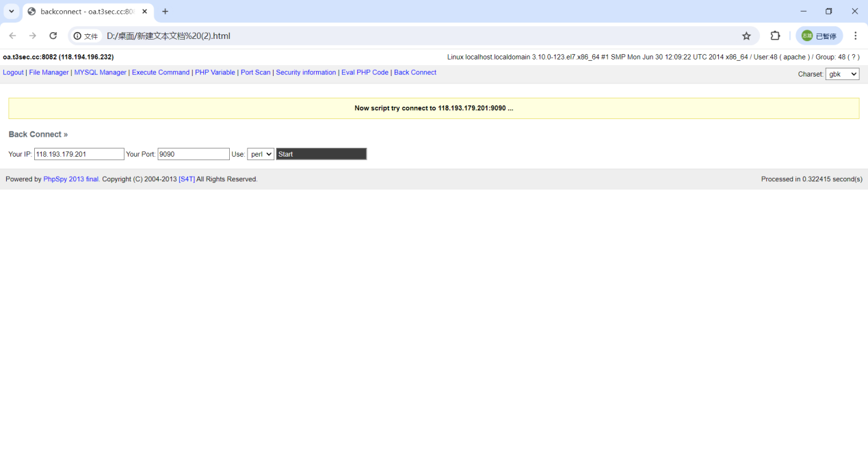Open the PHP Variable link

215,73
